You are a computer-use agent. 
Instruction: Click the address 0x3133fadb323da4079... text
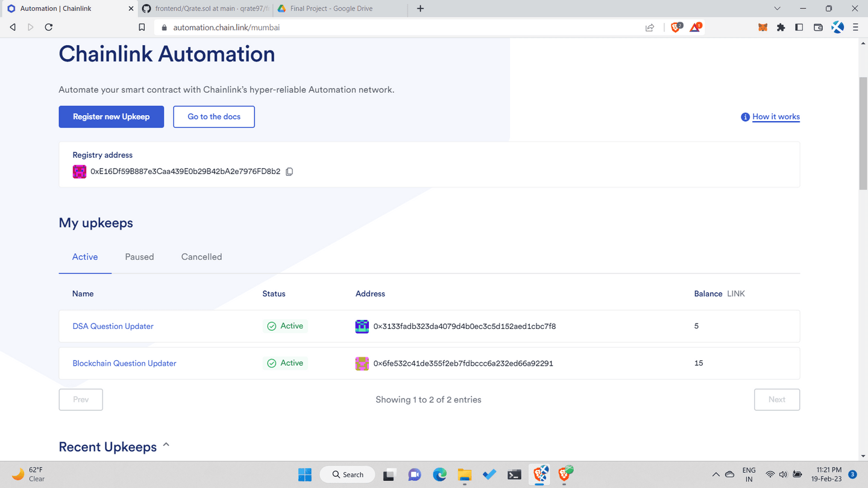point(464,327)
